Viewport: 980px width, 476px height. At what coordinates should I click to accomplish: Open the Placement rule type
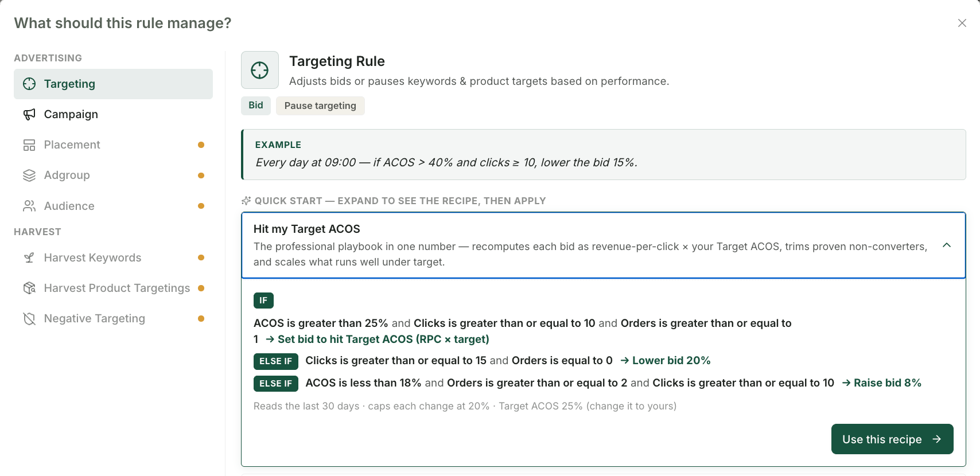pos(113,145)
